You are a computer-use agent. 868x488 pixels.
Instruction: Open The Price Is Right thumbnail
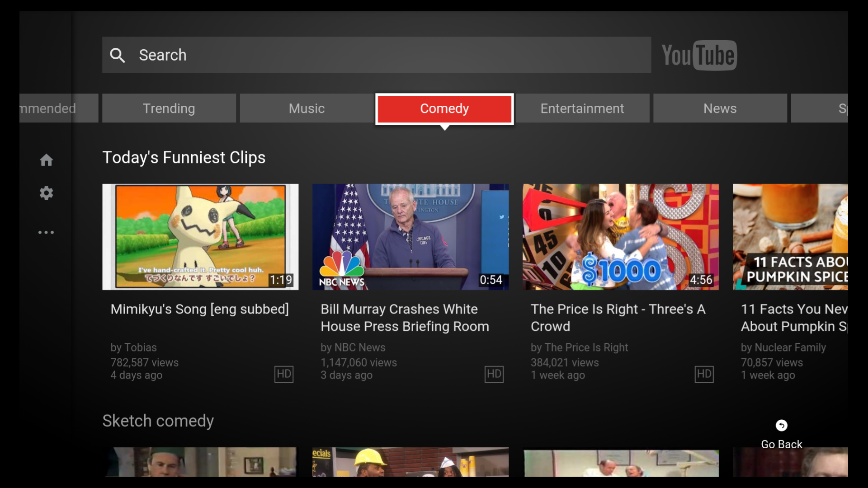click(x=620, y=236)
